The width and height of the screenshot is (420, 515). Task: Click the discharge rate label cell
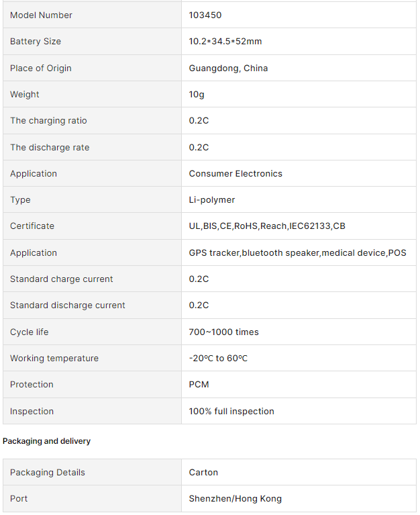50,148
